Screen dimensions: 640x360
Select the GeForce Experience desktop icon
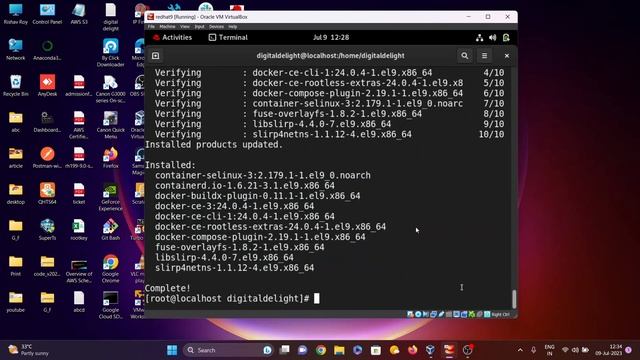[x=111, y=198]
